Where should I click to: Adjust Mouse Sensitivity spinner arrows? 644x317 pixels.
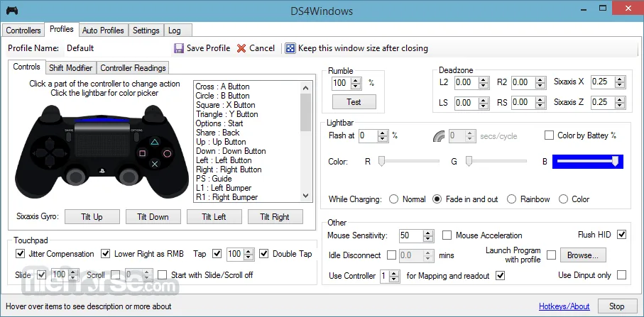click(428, 236)
